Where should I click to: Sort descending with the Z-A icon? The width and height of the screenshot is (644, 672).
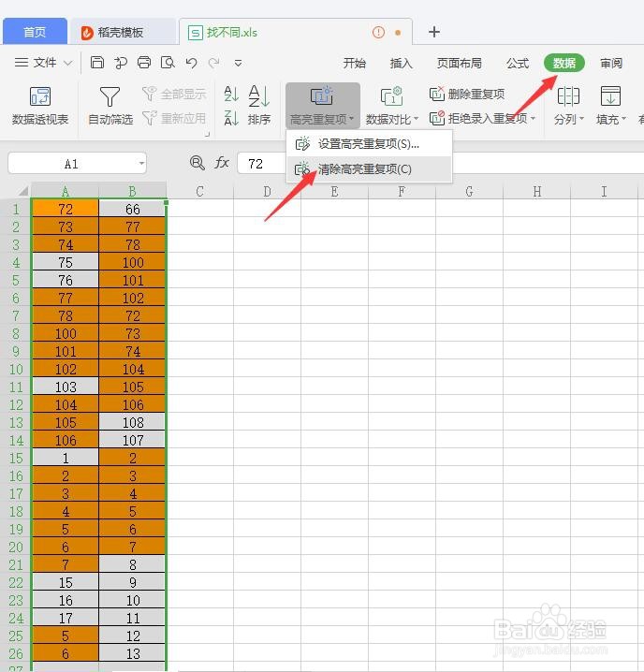[231, 118]
